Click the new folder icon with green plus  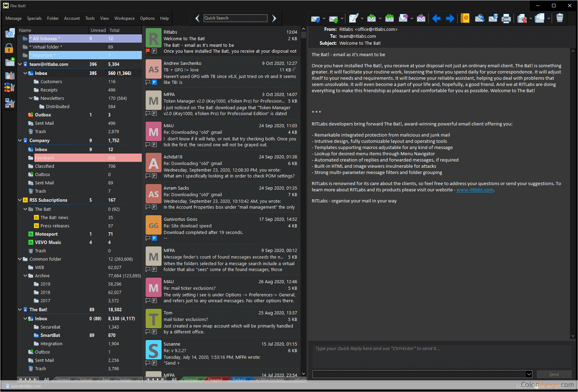10,62
